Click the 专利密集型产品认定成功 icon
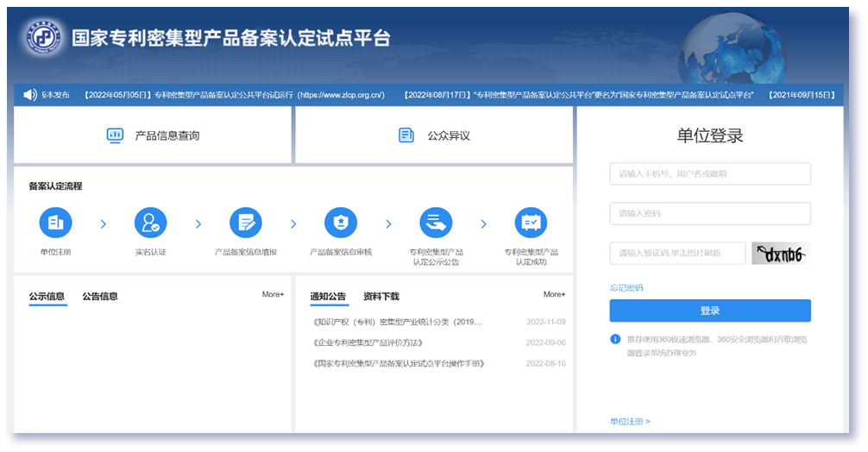 (531, 223)
